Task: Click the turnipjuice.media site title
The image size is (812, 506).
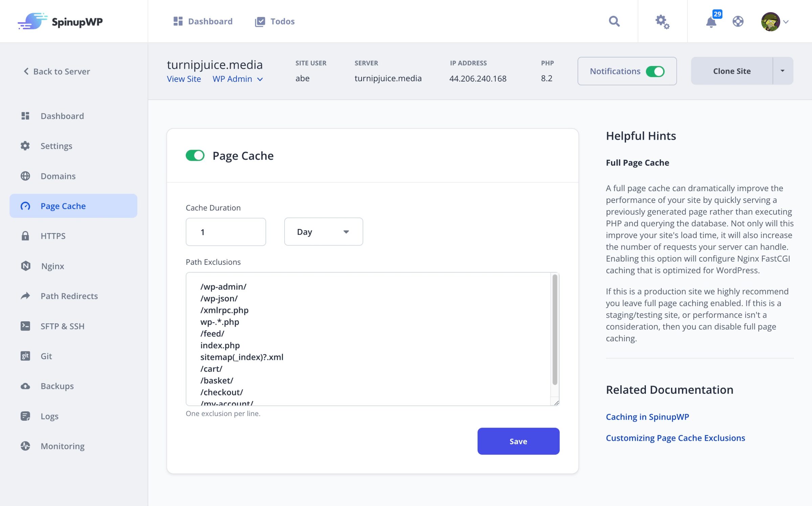Action: pyautogui.click(x=215, y=65)
